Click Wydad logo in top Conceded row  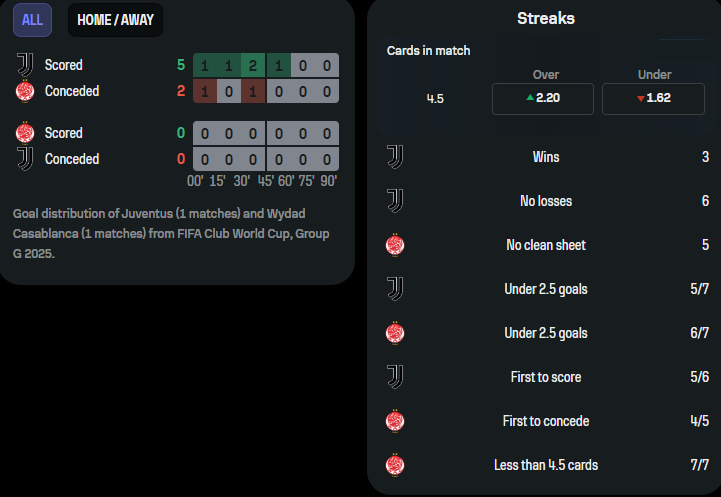(25, 91)
